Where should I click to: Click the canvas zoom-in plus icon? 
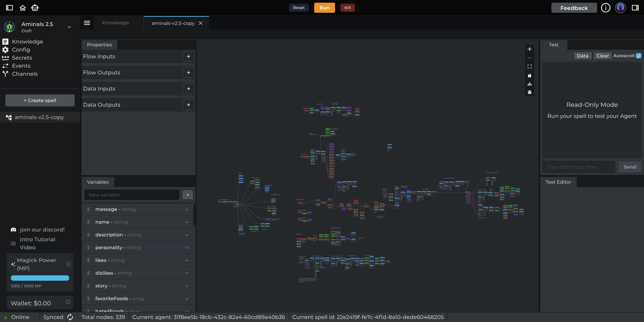click(x=529, y=49)
